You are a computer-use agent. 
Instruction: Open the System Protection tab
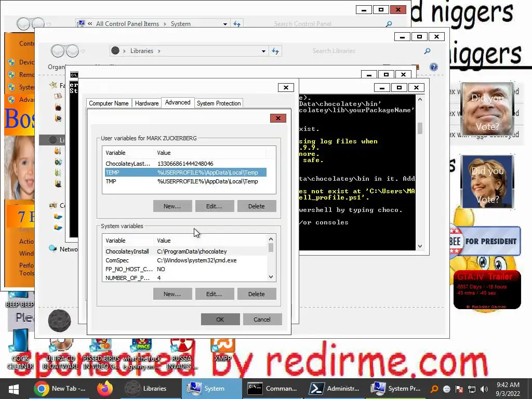click(x=219, y=103)
